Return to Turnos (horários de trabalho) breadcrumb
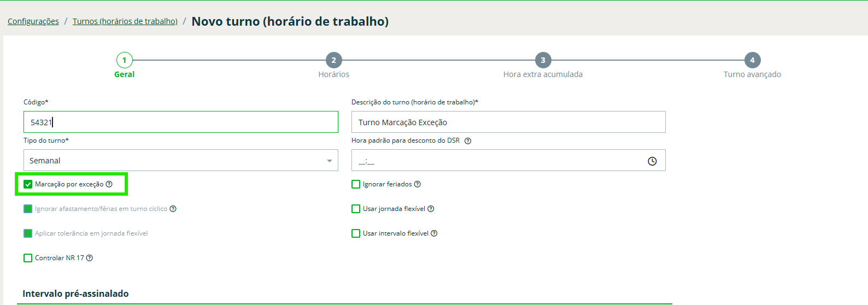868x305 pixels. click(x=125, y=21)
